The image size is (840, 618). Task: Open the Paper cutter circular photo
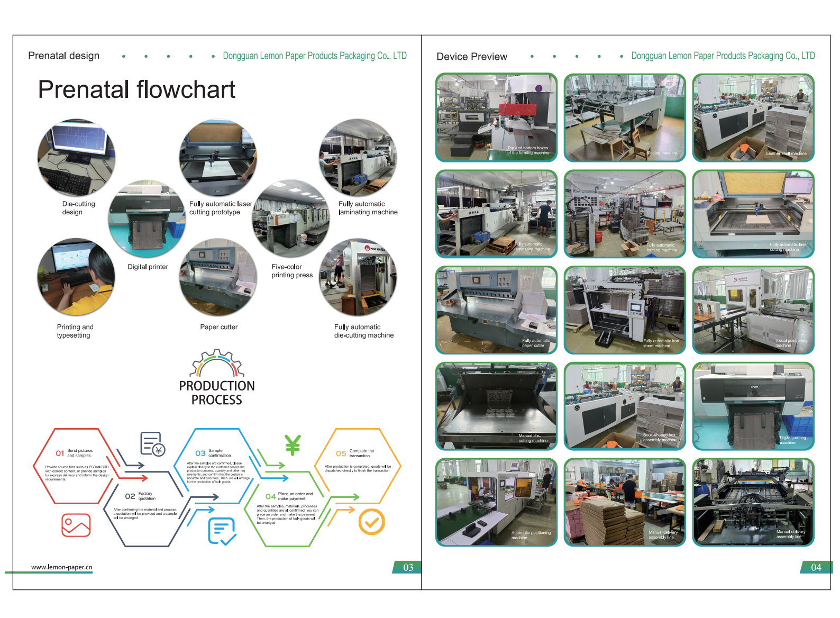click(218, 277)
